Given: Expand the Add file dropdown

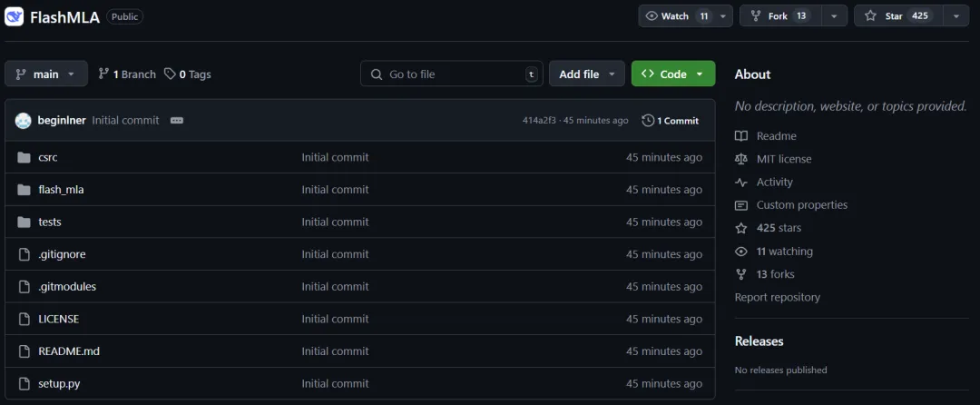Looking at the screenshot, I should tap(587, 74).
